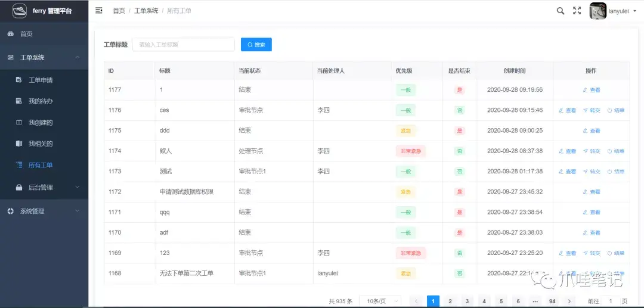The width and height of the screenshot is (644, 308).
Task: Open the header search magnifier icon
Action: tap(561, 11)
